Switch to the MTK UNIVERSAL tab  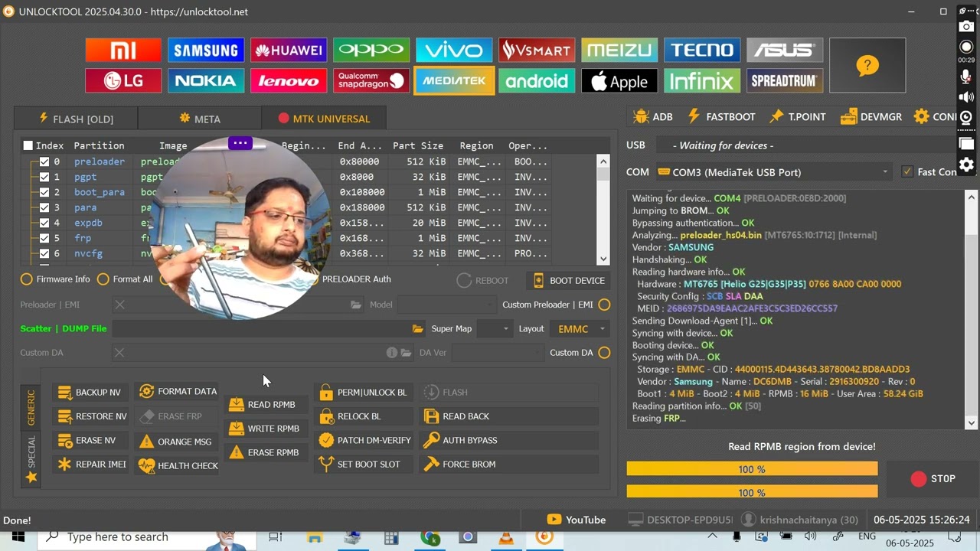(324, 119)
